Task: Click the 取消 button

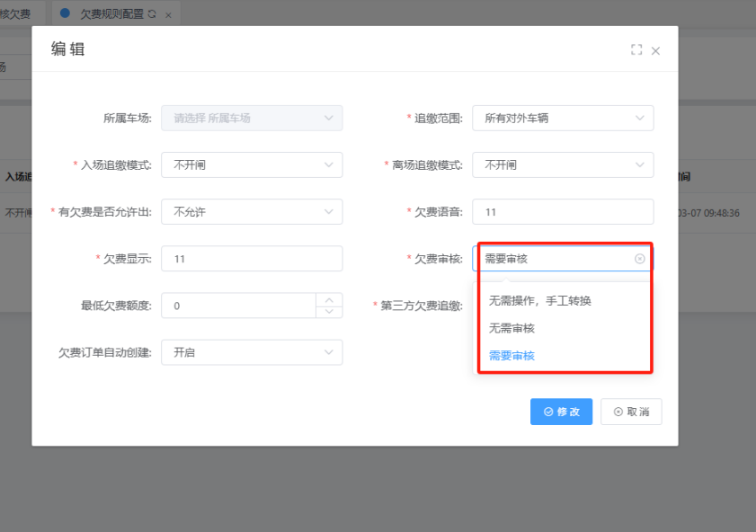Action: tap(631, 412)
